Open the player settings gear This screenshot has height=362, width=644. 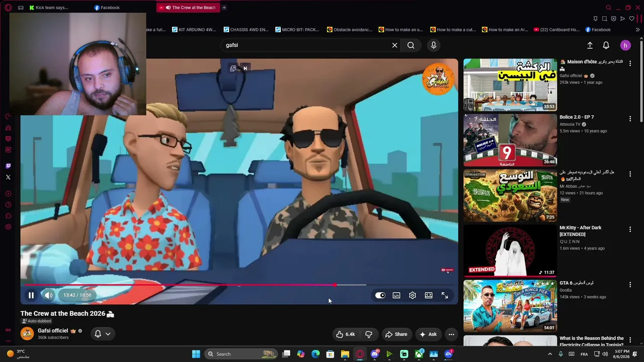[x=413, y=295]
